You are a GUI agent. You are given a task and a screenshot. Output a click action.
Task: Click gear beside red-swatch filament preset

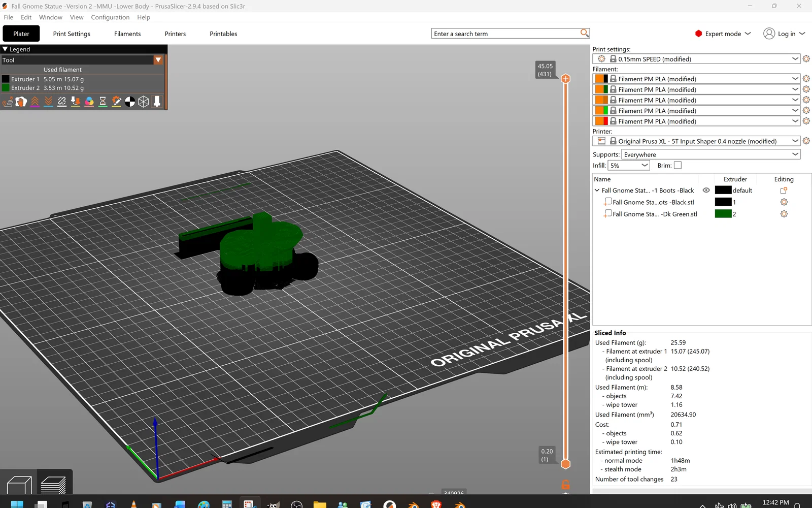pos(806,121)
